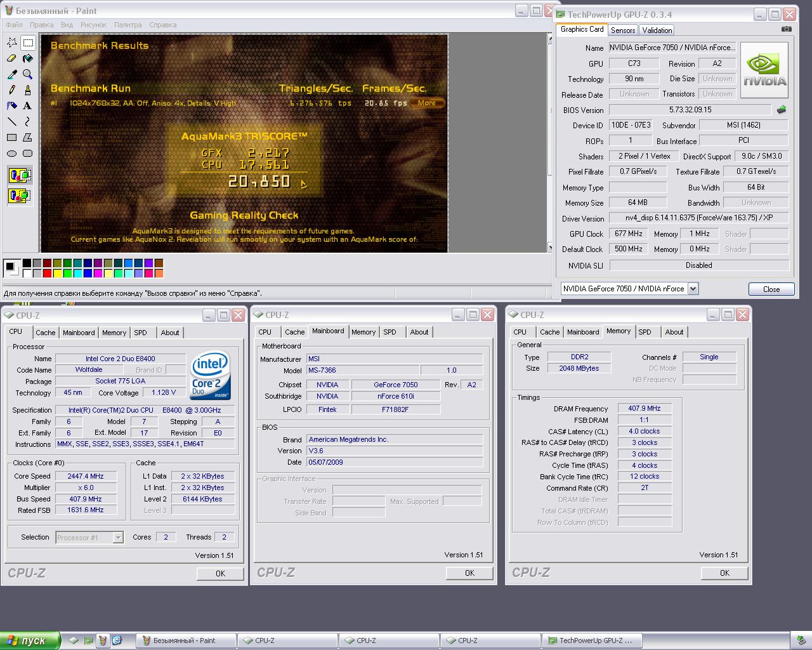Open the SPD tab in the Mainboard CPU-Z window
The image size is (812, 650).
coord(390,332)
